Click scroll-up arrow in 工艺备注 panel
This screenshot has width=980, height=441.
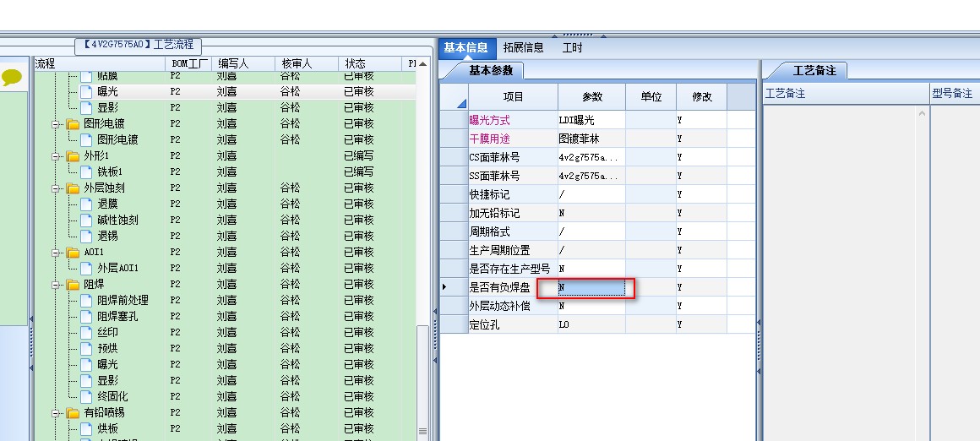tap(922, 113)
